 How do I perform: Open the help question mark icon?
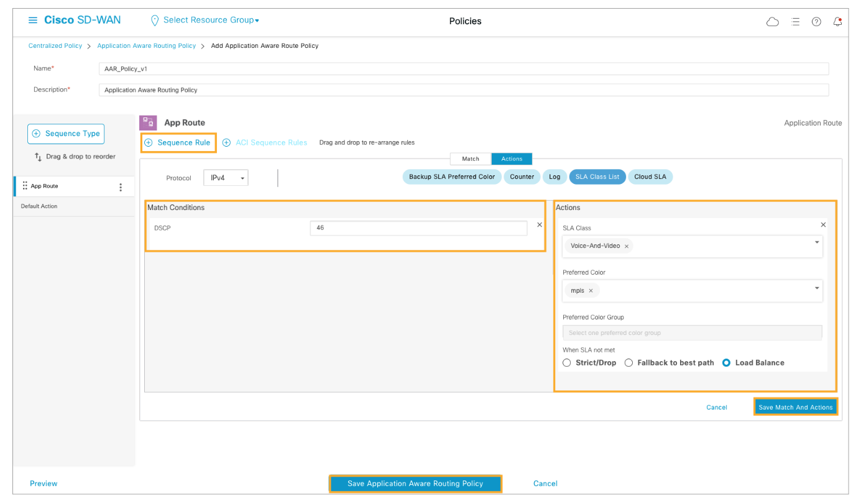click(816, 22)
